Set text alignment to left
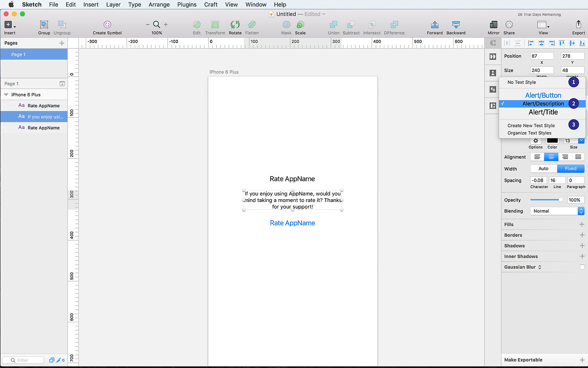Viewport: 588px width, 368px height. [x=537, y=157]
